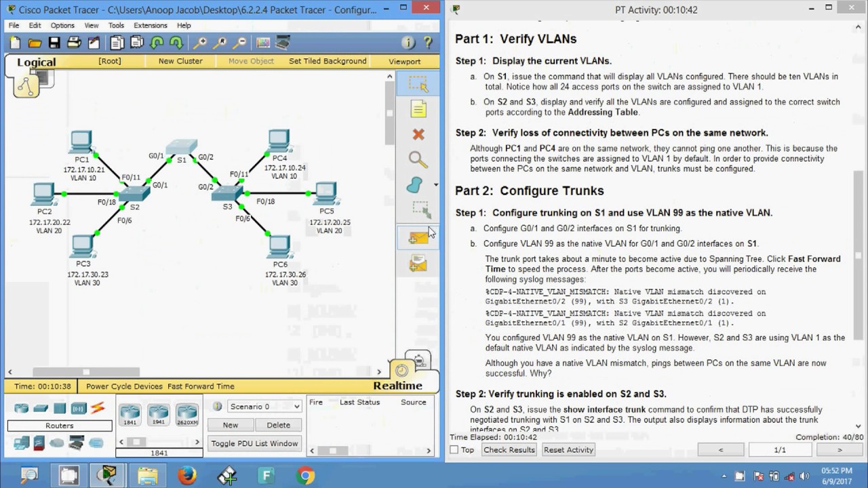The height and width of the screenshot is (488, 868).
Task: Click the Delete scenario button
Action: click(x=278, y=425)
